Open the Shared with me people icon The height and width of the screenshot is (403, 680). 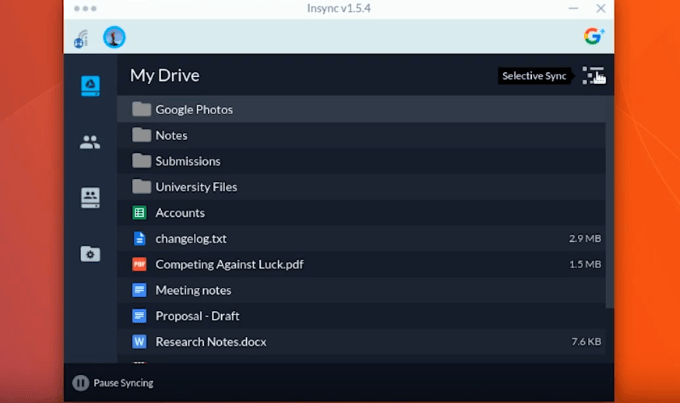coord(90,142)
